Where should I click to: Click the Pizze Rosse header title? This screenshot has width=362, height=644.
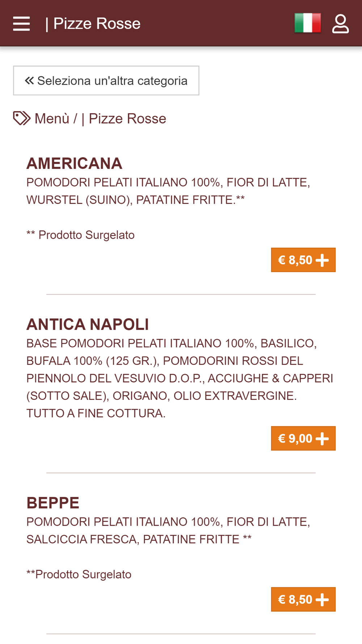point(97,24)
